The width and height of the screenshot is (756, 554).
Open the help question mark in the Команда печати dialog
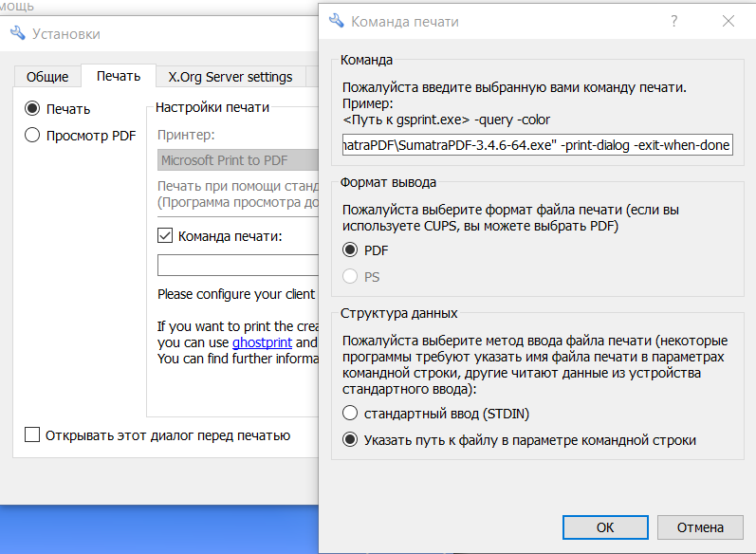[674, 21]
